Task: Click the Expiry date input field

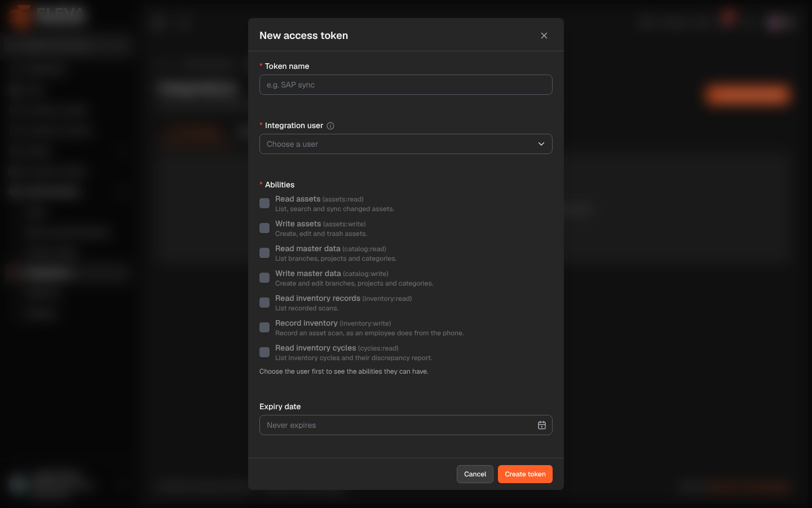Action: coord(405,425)
